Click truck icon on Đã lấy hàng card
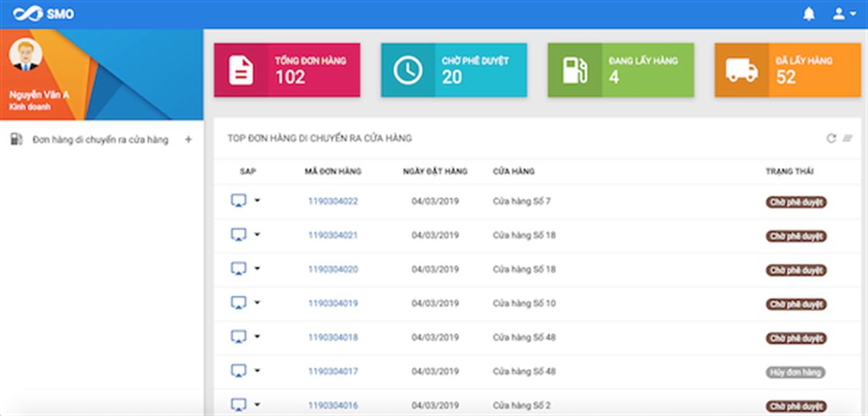868x416 pixels. click(x=741, y=70)
